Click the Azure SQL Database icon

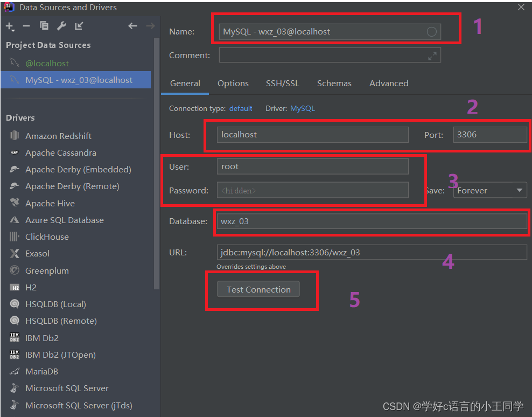14,220
